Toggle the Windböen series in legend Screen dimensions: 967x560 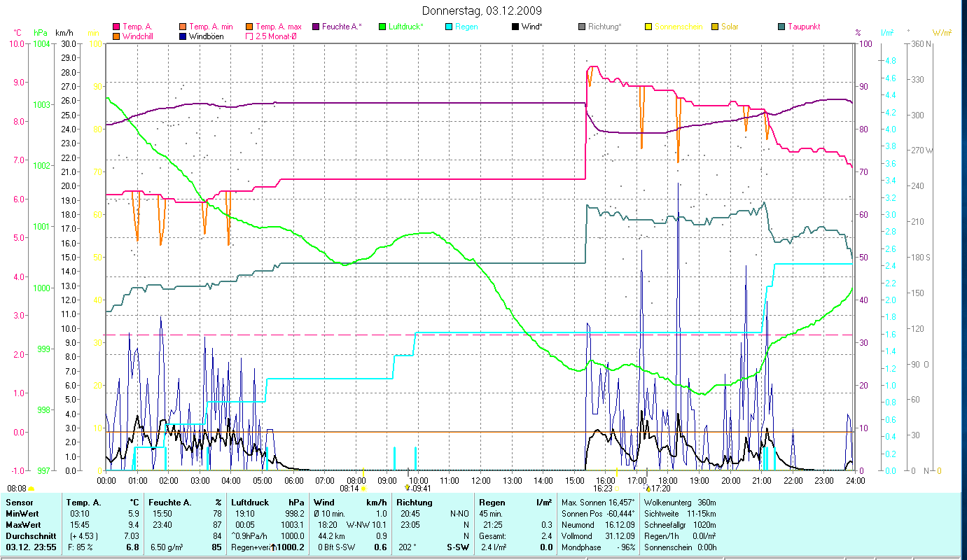[x=183, y=36]
